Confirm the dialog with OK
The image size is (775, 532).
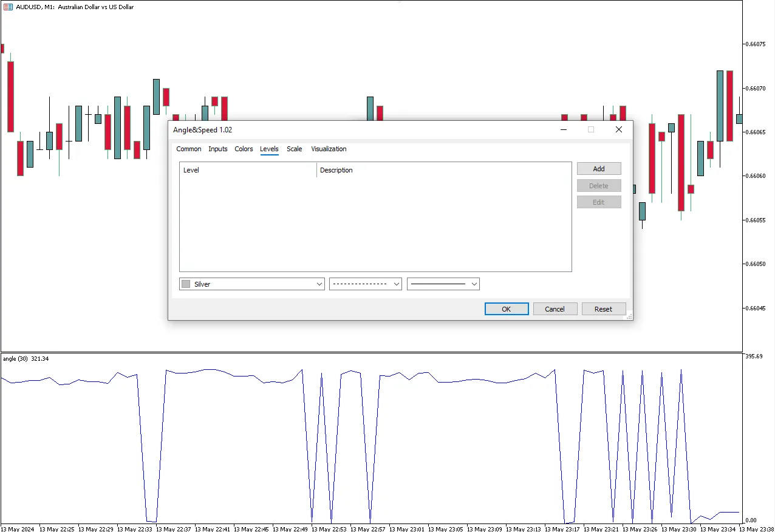(x=506, y=309)
